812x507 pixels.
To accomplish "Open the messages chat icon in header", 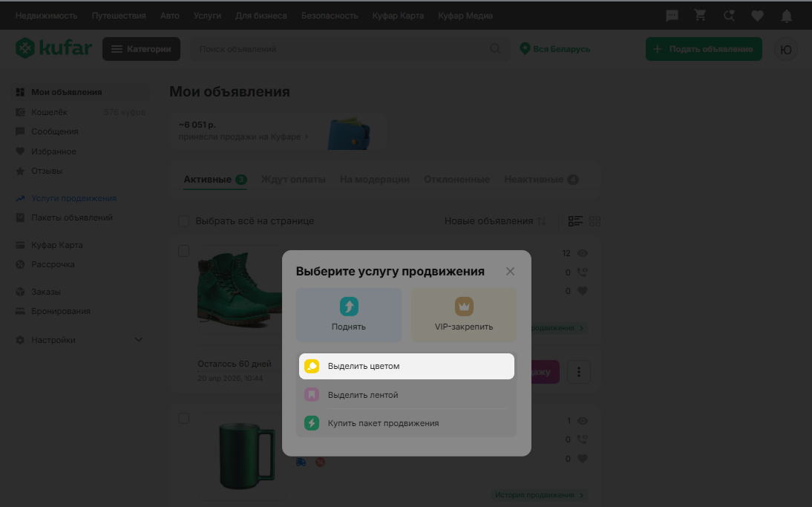I will pos(672,16).
